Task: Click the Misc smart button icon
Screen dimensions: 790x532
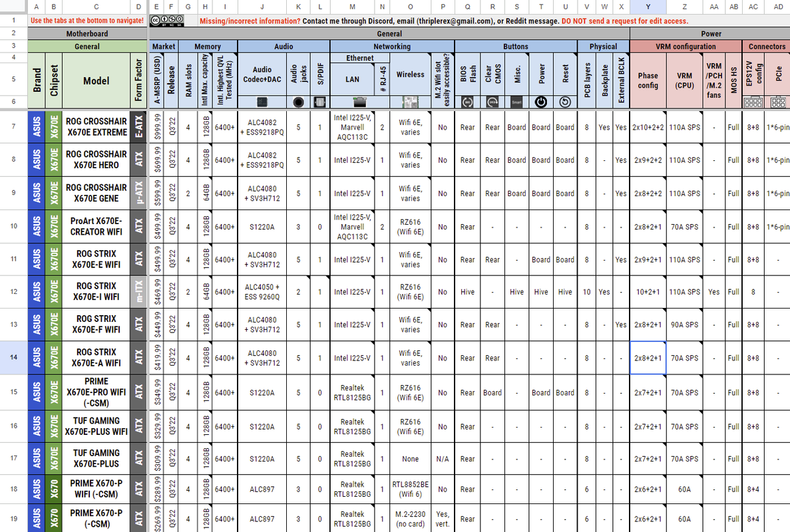Action: click(x=516, y=102)
